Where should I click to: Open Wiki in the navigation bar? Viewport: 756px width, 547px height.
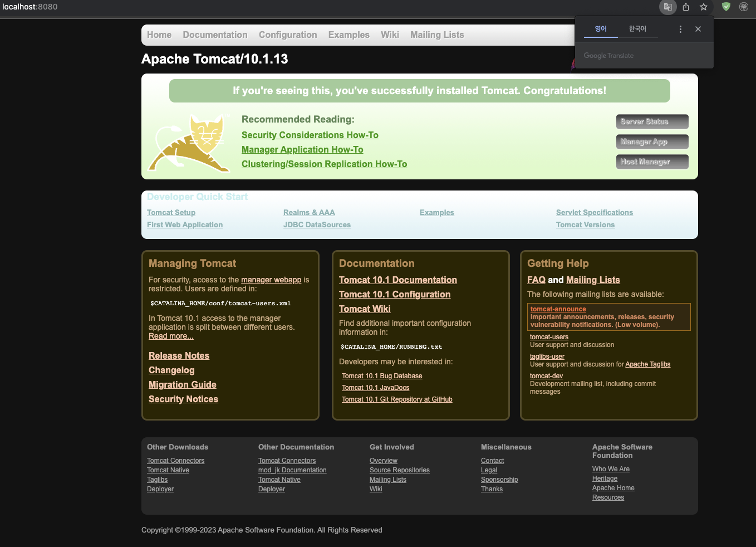390,35
